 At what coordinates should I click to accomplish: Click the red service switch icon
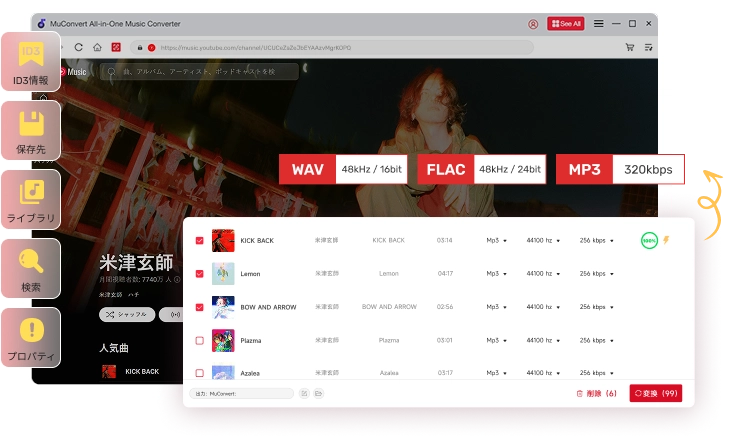tap(116, 47)
